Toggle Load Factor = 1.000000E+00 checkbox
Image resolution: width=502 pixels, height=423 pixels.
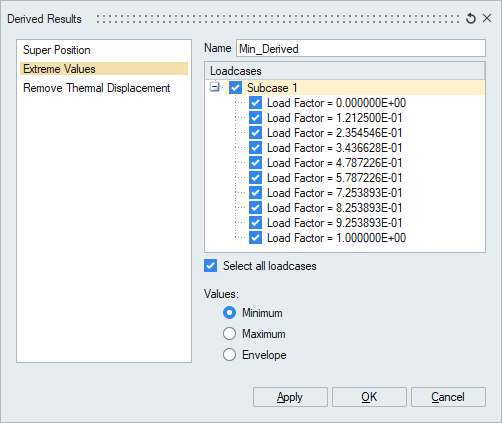pos(255,238)
